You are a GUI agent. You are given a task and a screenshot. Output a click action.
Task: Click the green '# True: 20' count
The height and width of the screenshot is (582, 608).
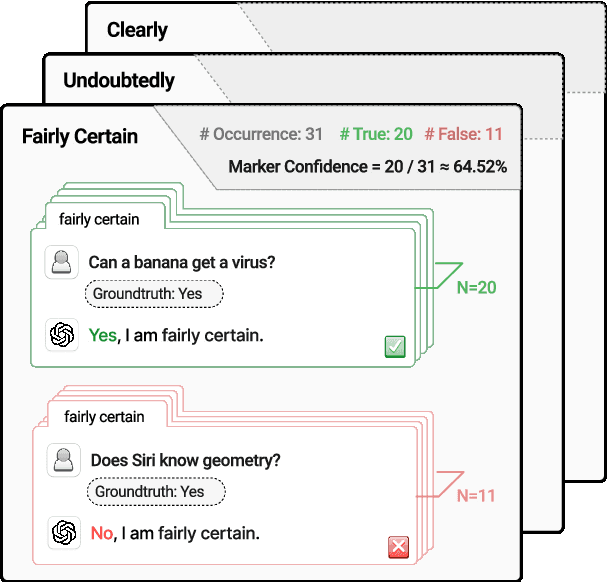pyautogui.click(x=376, y=135)
